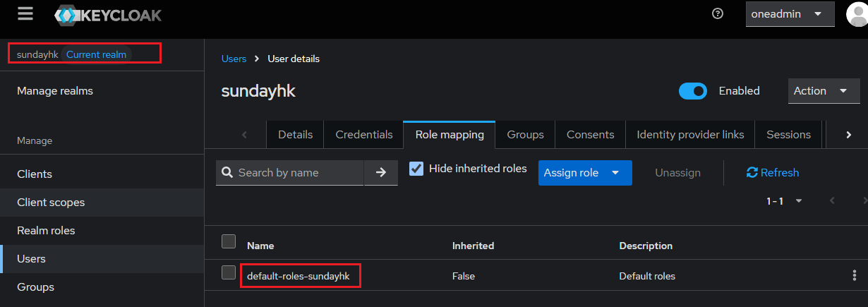Click the default-roles-sundayhk role name

coord(299,276)
